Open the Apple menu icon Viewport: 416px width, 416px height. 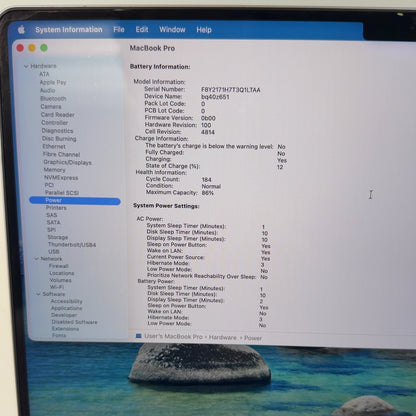[21, 30]
